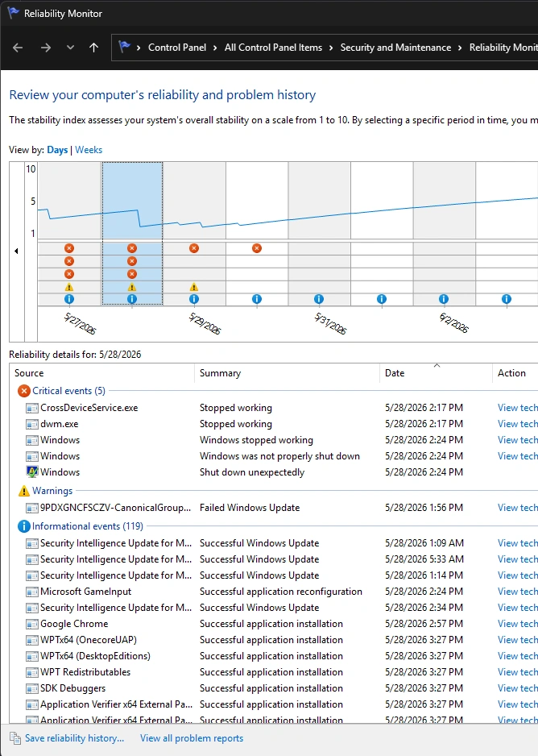Select information icon for 5/31/2026
The image size is (538, 756).
click(319, 299)
